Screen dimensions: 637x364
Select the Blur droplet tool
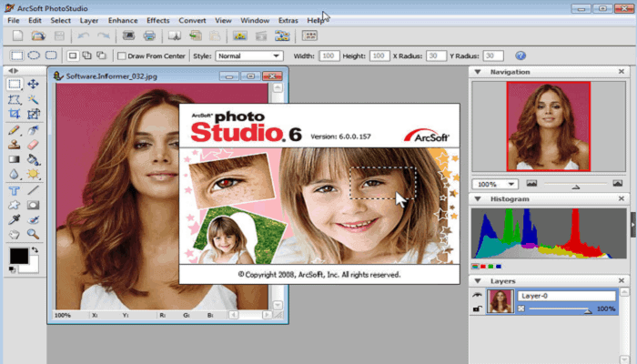[15, 175]
